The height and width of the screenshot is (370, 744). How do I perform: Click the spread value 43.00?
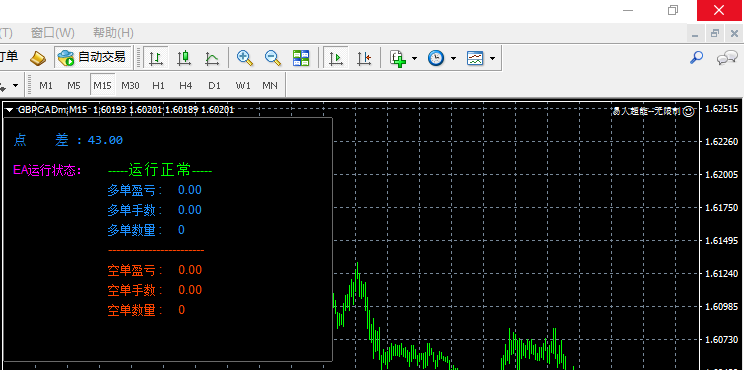click(x=105, y=140)
